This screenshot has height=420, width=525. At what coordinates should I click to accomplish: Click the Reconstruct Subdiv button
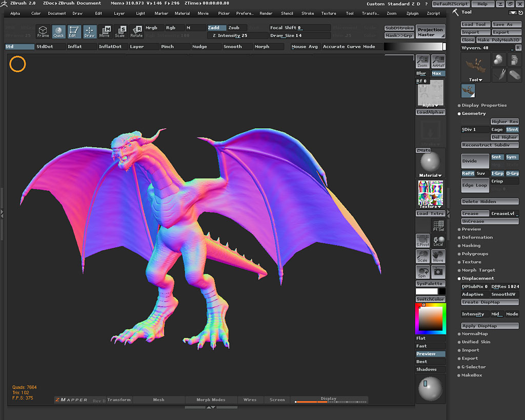490,145
